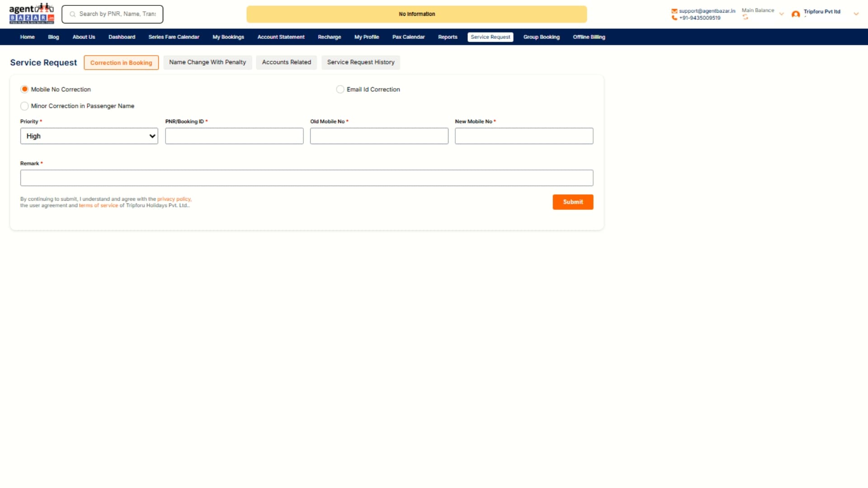Click the No Information banner

point(417,14)
